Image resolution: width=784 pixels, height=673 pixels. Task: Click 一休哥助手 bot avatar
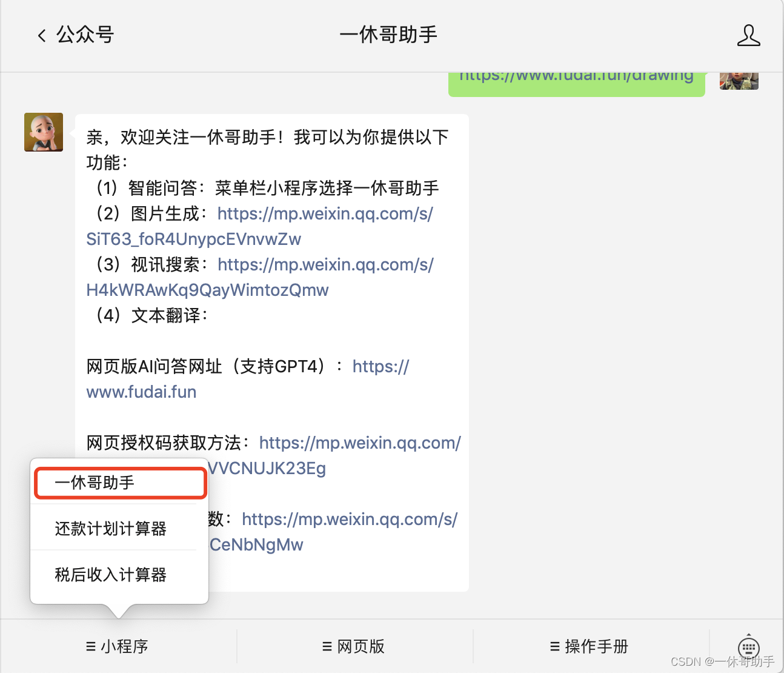coord(44,132)
